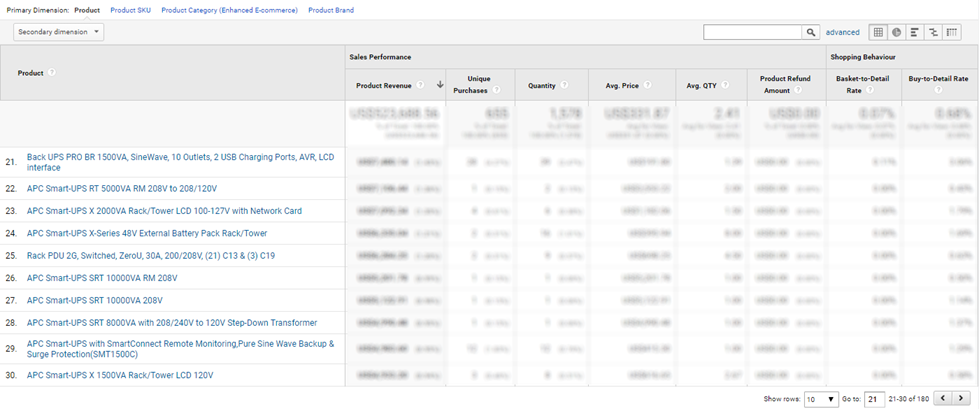Open APC Smart-UPS X 1500VA Rack/Tower LCD
This screenshot has width=979, height=409.
pos(120,375)
